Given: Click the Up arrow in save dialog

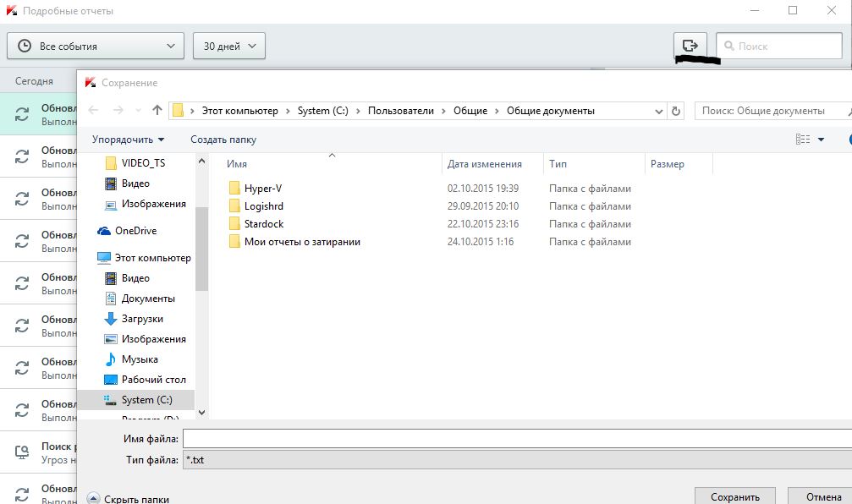Looking at the screenshot, I should click(x=157, y=110).
